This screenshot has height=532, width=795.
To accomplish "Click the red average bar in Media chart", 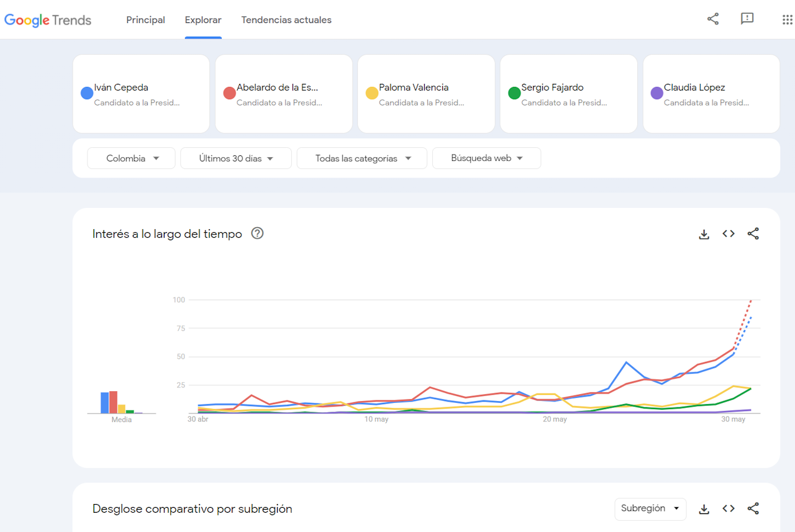I will click(113, 402).
